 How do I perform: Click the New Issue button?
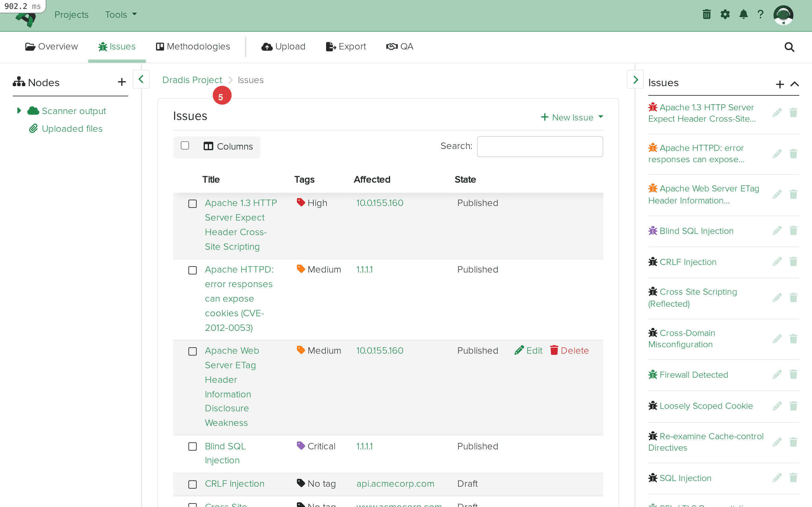[571, 117]
